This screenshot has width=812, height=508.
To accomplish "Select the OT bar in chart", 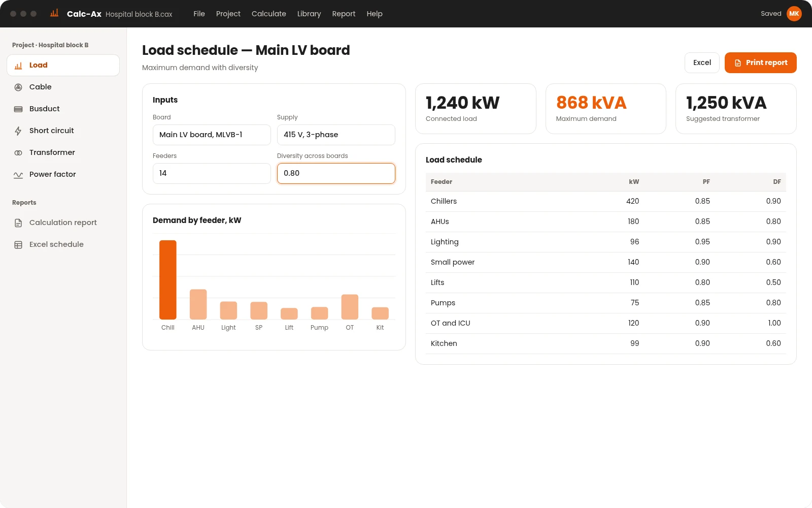I will coord(350,307).
